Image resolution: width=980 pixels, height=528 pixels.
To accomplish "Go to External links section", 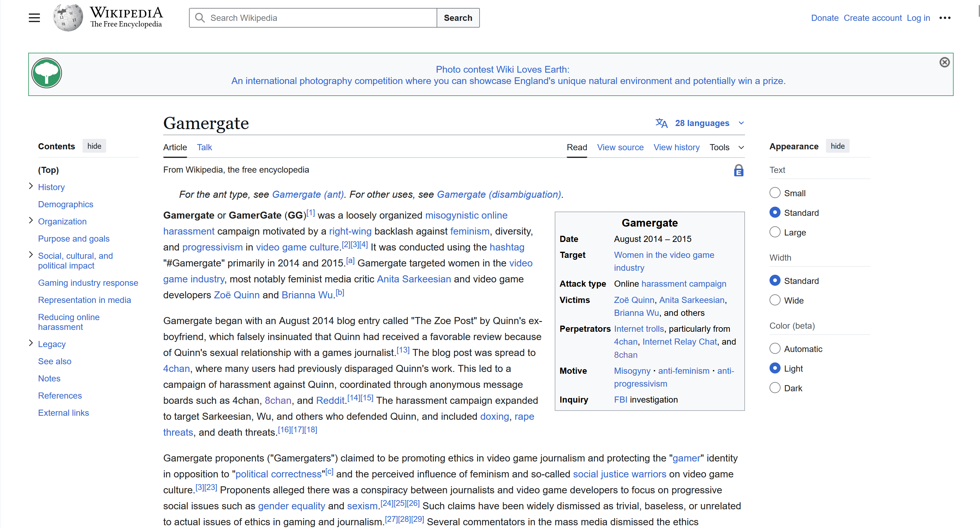I will coord(63,413).
